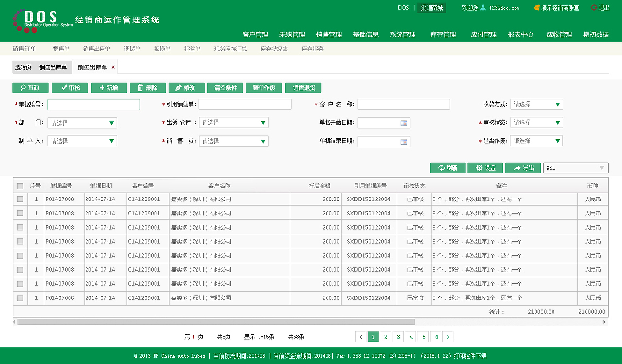Screen dimensions: 622x364
Task: Click the 刷新 refresh icon button
Action: pos(440,167)
